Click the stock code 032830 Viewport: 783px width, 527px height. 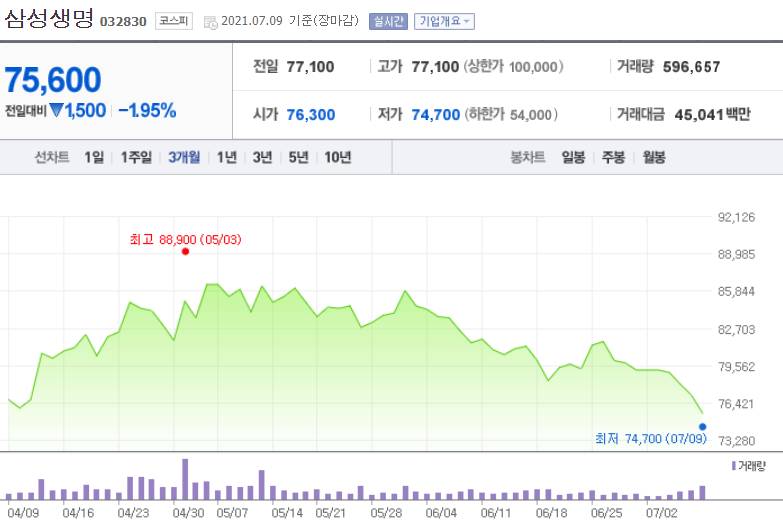(x=123, y=21)
